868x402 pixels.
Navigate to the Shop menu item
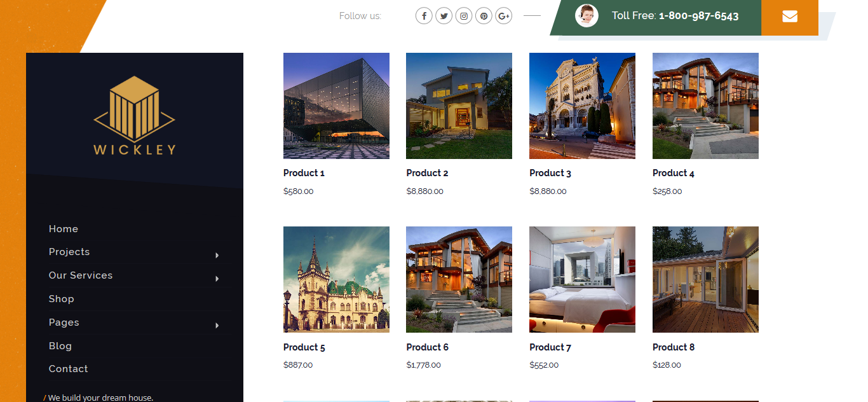point(62,299)
